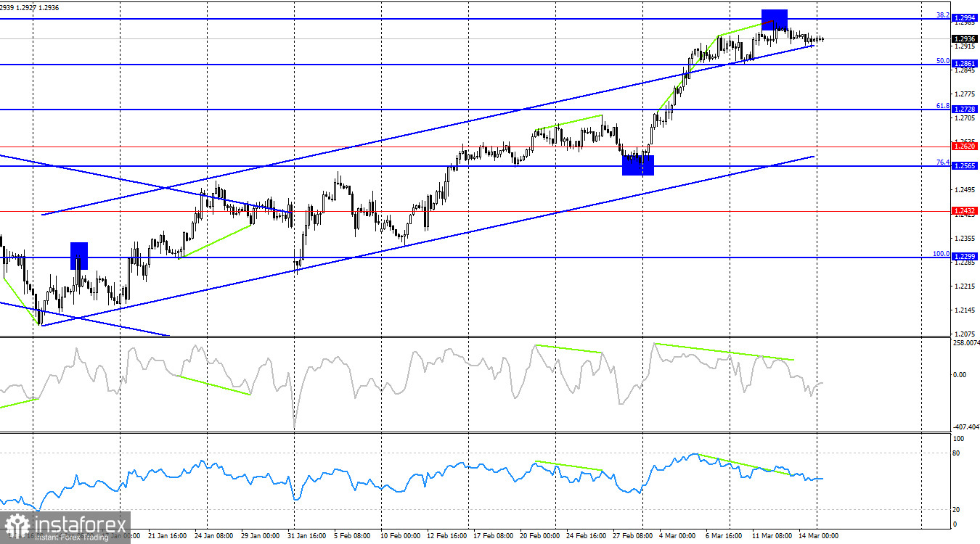980x544 pixels.
Task: Click the 258.0074 indicator scale value
Action: pyautogui.click(x=966, y=342)
